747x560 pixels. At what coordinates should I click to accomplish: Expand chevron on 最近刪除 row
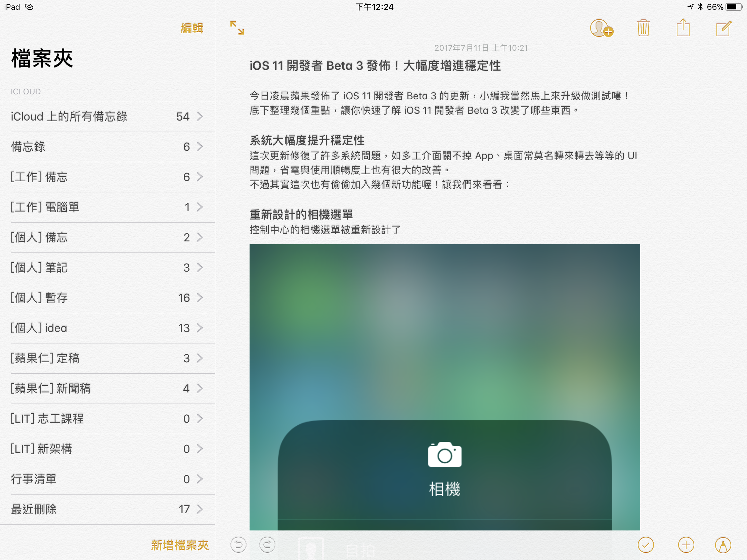(x=200, y=509)
